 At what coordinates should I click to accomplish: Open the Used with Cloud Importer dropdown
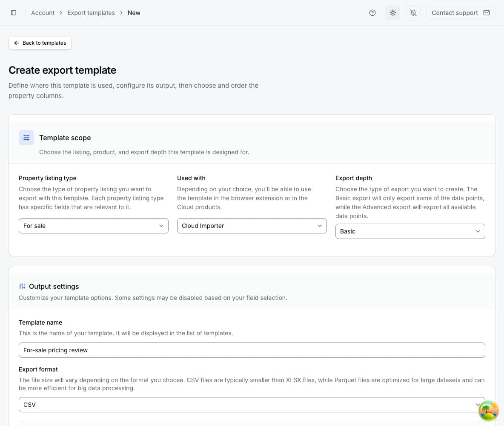point(252,226)
